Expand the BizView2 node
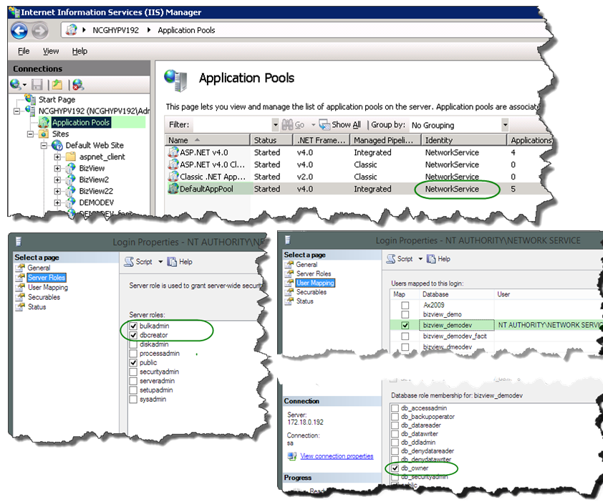 (57, 180)
